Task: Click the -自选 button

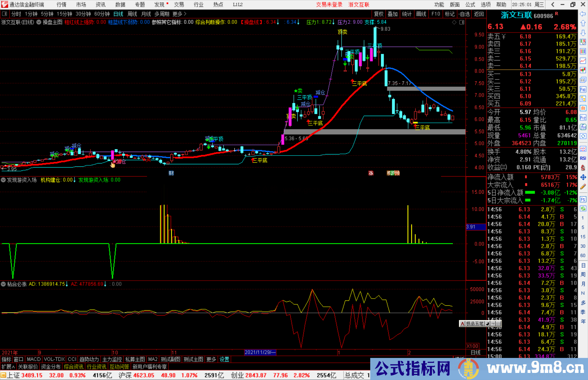Action: 464,14
